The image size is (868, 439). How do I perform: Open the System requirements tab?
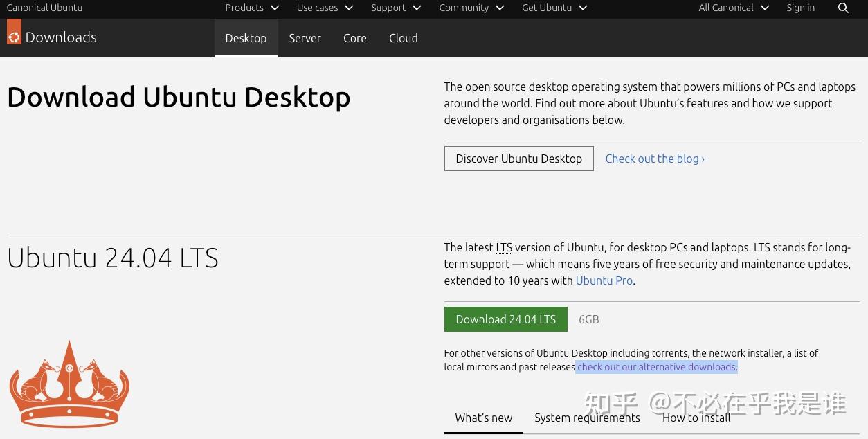(x=587, y=418)
